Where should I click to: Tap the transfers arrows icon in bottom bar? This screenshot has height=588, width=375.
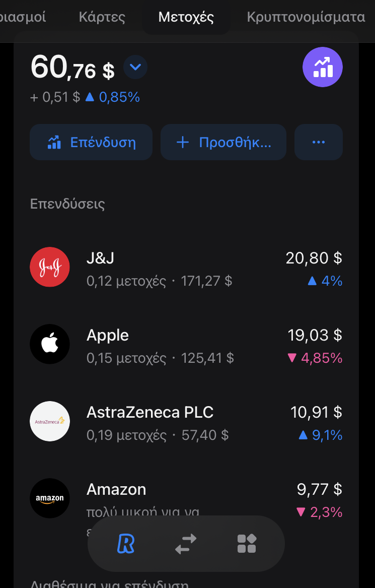tap(186, 544)
